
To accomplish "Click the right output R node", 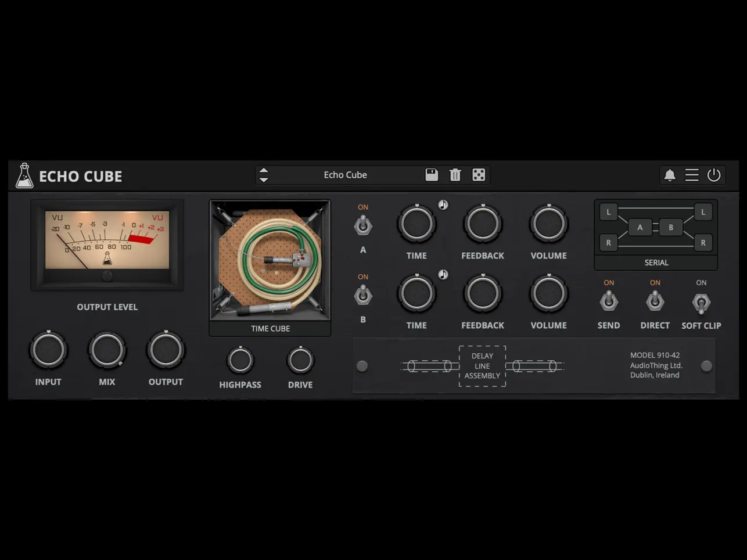I will 703,243.
